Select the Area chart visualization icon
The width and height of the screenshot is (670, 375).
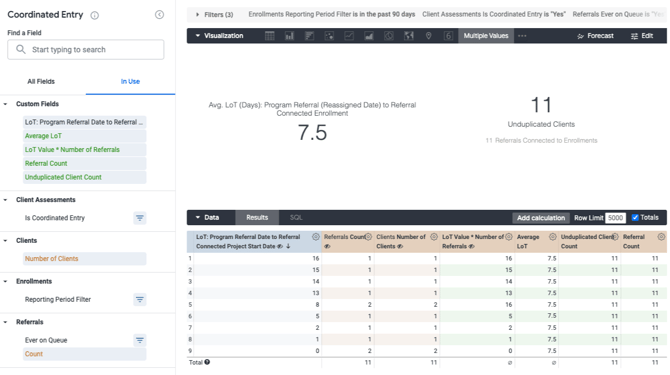coord(369,36)
